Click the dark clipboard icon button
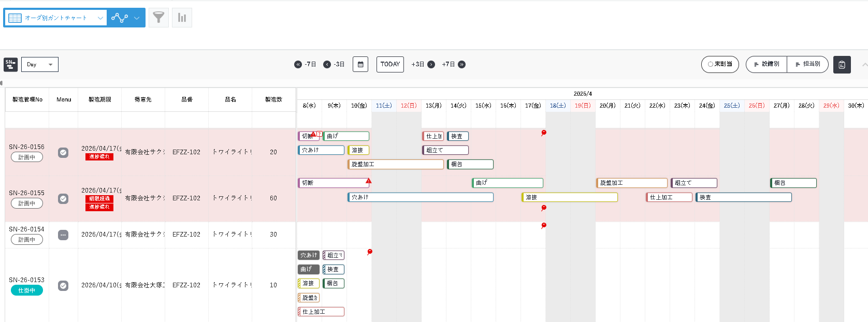868x322 pixels. click(x=842, y=64)
